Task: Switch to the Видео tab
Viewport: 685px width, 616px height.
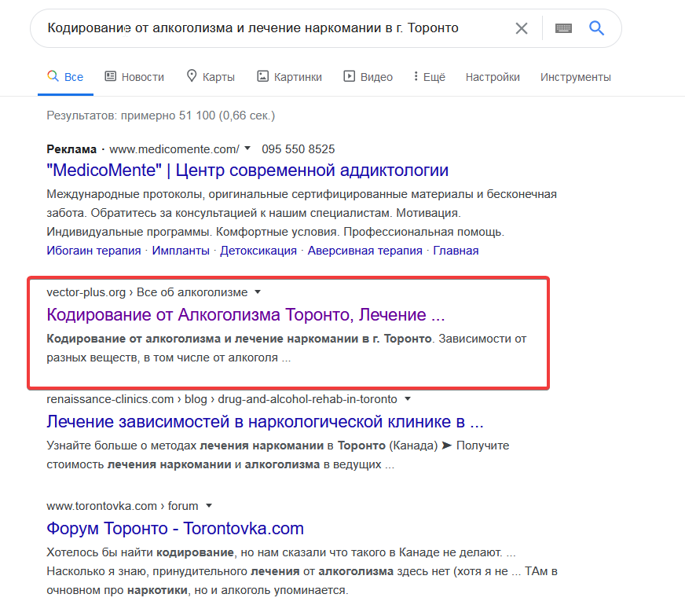Action: coord(368,77)
